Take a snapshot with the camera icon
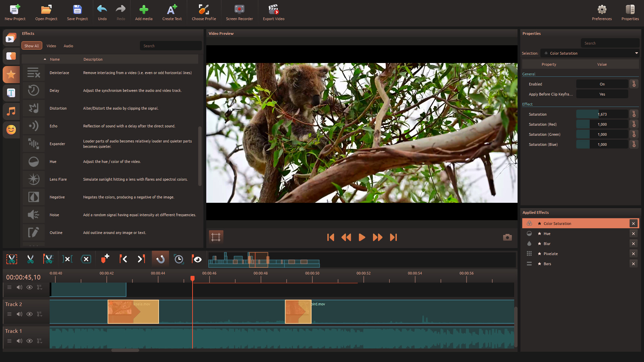644x362 pixels. coord(507,237)
